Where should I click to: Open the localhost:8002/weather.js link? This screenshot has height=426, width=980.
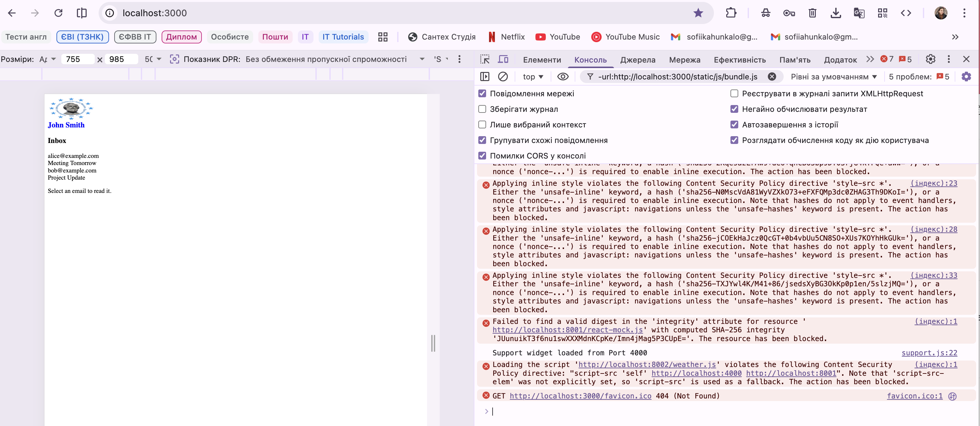(647, 364)
